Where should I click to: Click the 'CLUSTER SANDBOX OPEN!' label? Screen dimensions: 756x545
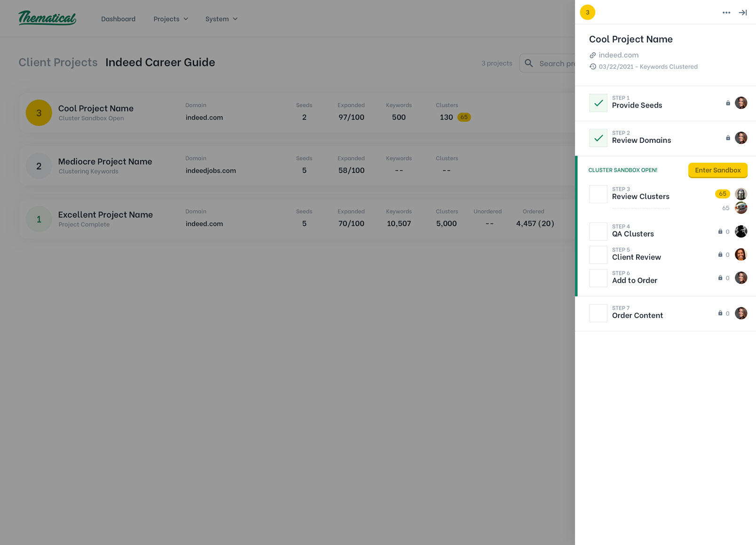point(623,170)
